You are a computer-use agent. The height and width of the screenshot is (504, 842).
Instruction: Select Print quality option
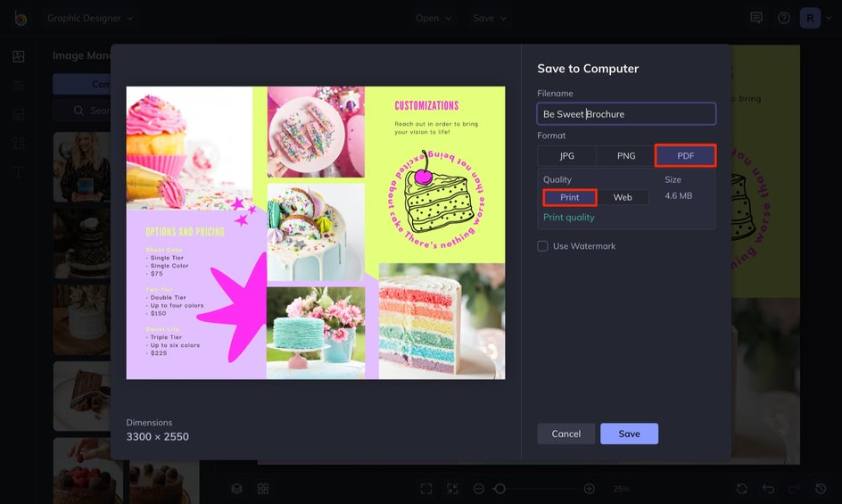coord(570,197)
